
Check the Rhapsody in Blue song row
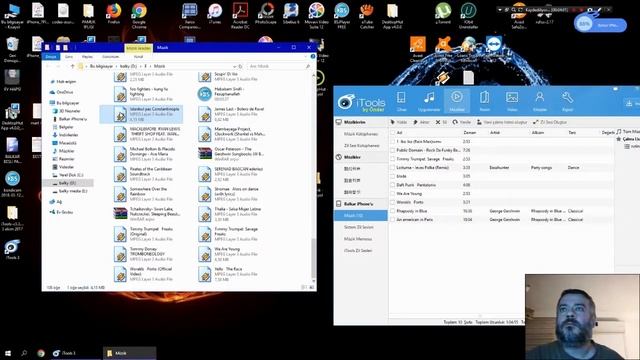pos(393,211)
